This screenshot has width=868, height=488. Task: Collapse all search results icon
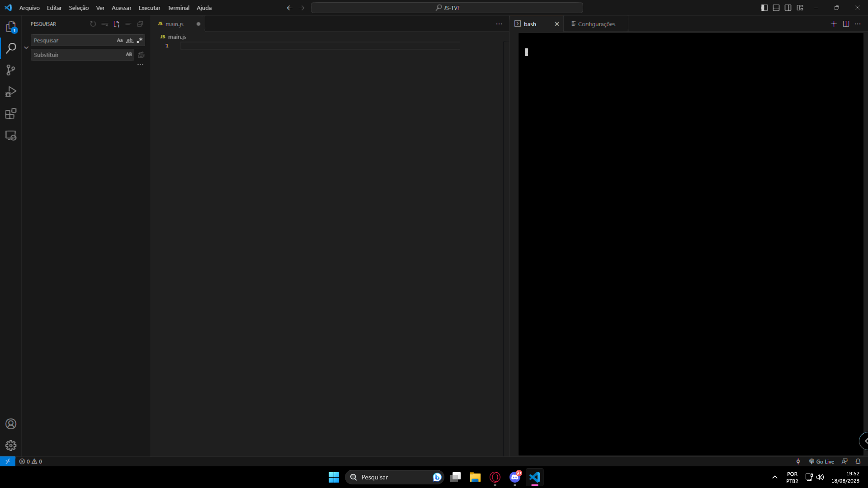140,24
